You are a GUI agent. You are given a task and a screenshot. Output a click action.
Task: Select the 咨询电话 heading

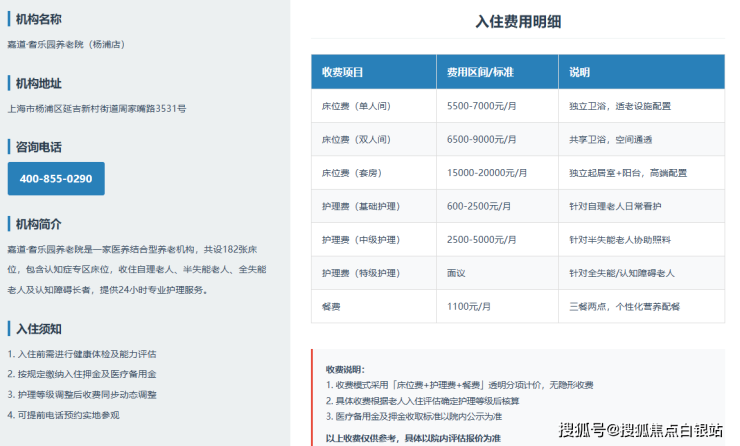(39, 147)
